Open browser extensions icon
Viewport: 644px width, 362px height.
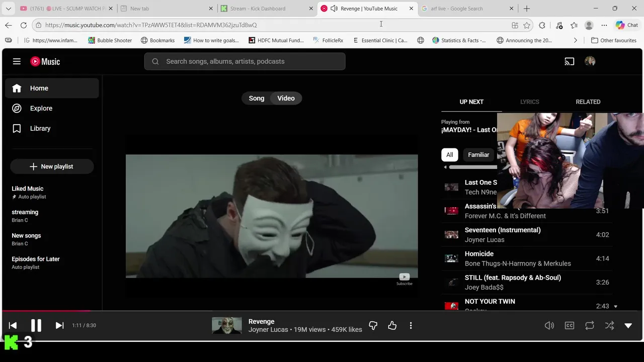542,25
